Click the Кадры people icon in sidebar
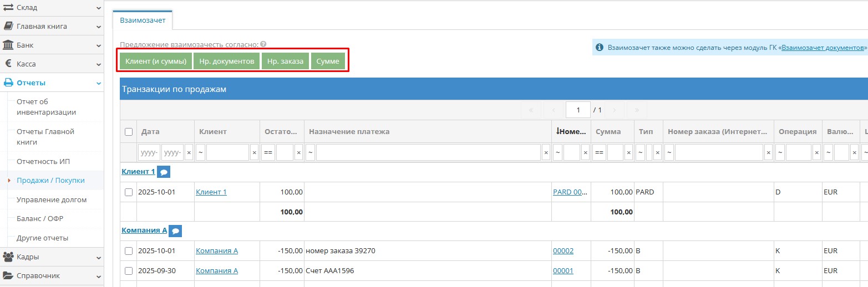 [8, 257]
